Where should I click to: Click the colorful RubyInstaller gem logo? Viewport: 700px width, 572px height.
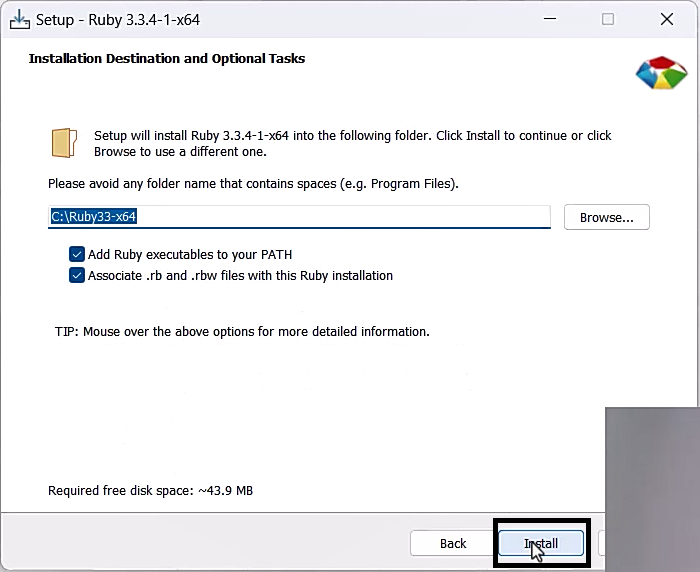659,73
